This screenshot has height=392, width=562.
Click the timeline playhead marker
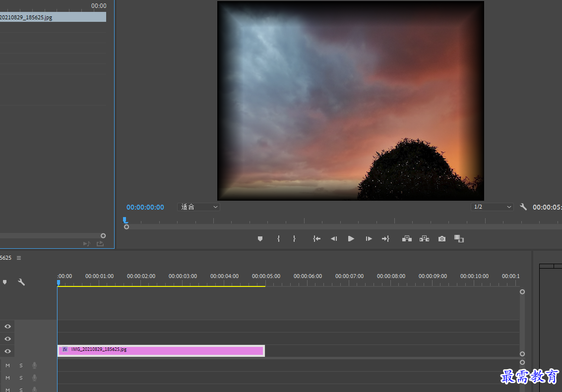pos(59,283)
